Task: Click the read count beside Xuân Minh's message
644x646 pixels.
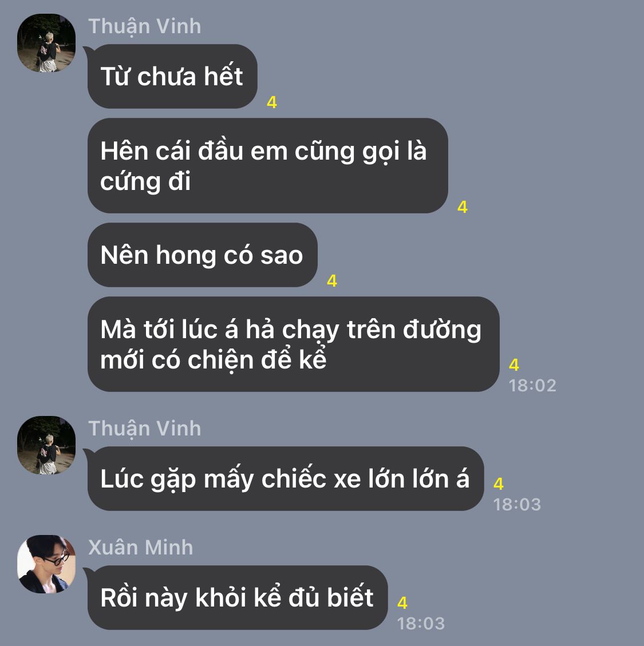Action: coord(402,603)
